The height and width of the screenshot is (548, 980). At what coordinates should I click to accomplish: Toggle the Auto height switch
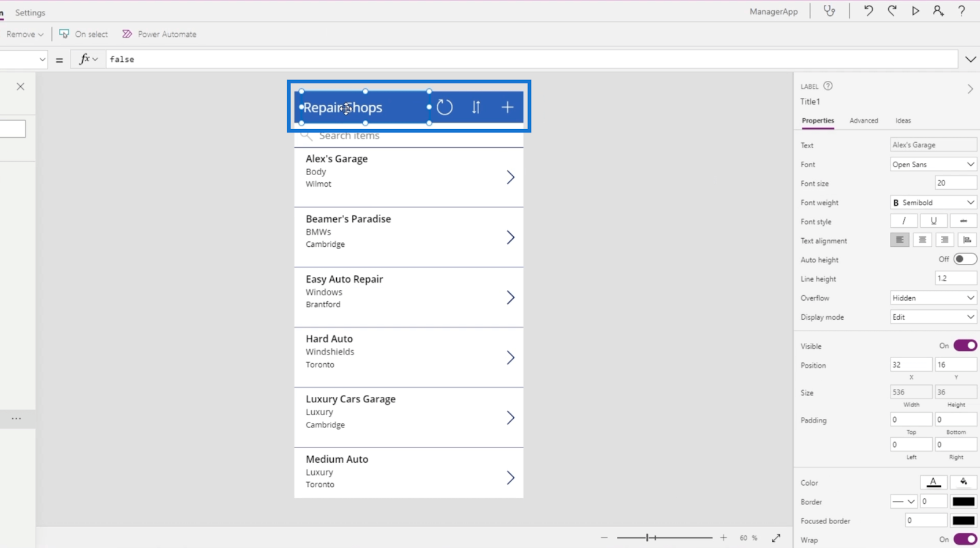(x=965, y=259)
